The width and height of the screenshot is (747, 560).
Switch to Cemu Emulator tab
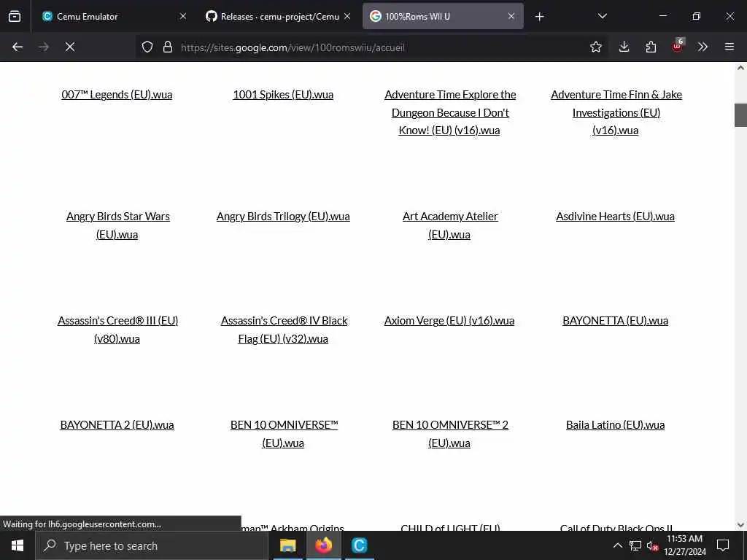coord(113,16)
